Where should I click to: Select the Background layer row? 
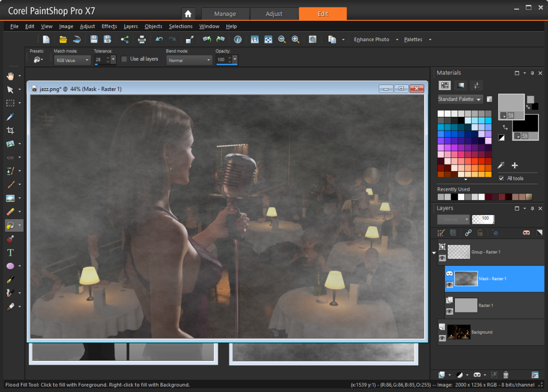[490, 332]
